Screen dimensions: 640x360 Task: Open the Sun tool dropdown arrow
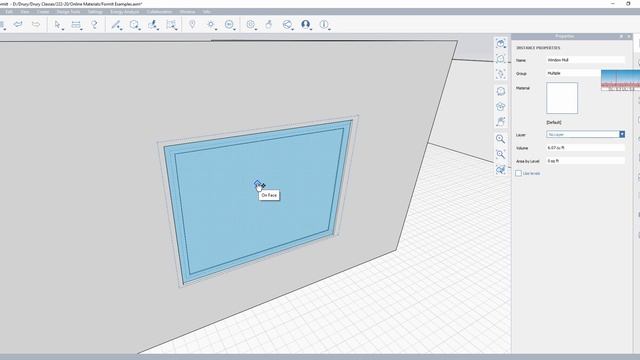tap(216, 29)
